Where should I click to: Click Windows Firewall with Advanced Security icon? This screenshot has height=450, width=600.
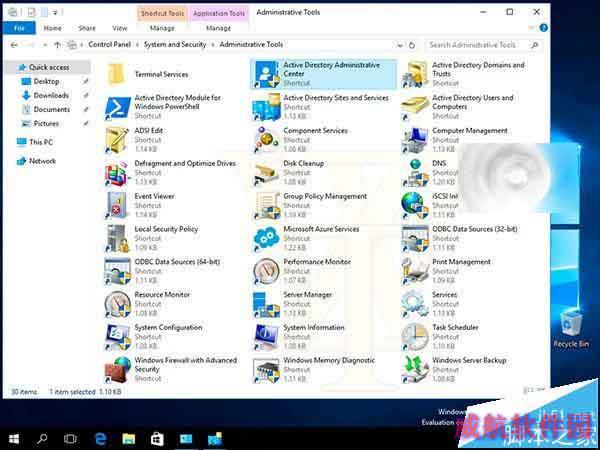(117, 370)
